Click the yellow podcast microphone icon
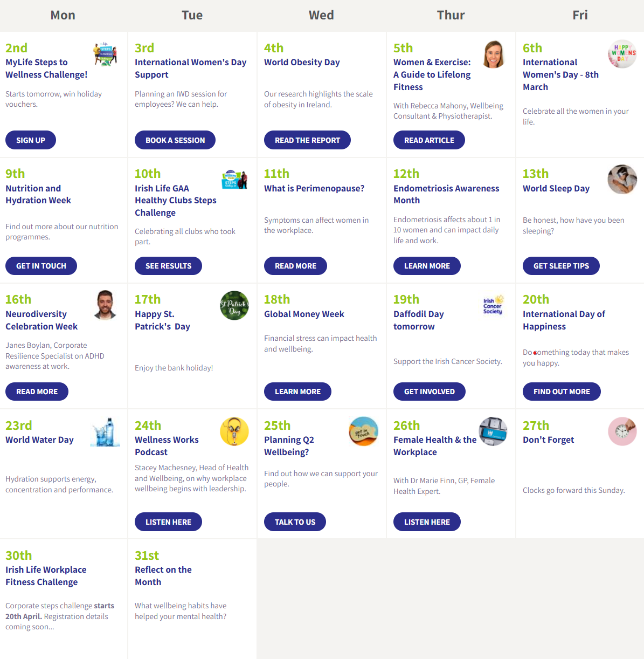 click(x=234, y=431)
